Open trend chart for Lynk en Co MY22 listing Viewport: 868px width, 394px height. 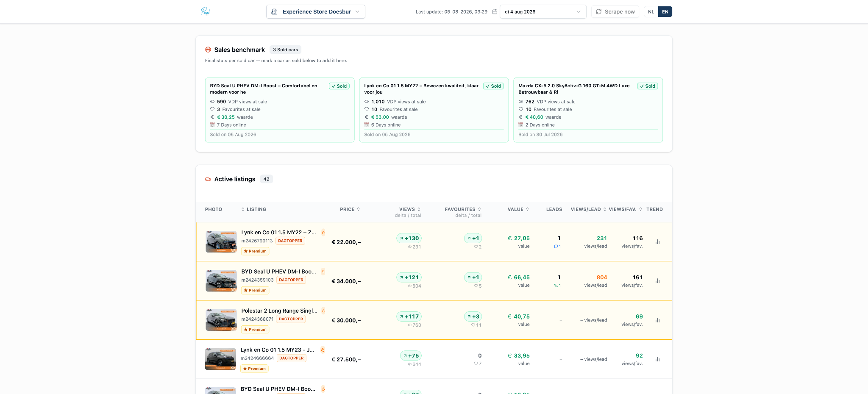pyautogui.click(x=657, y=242)
